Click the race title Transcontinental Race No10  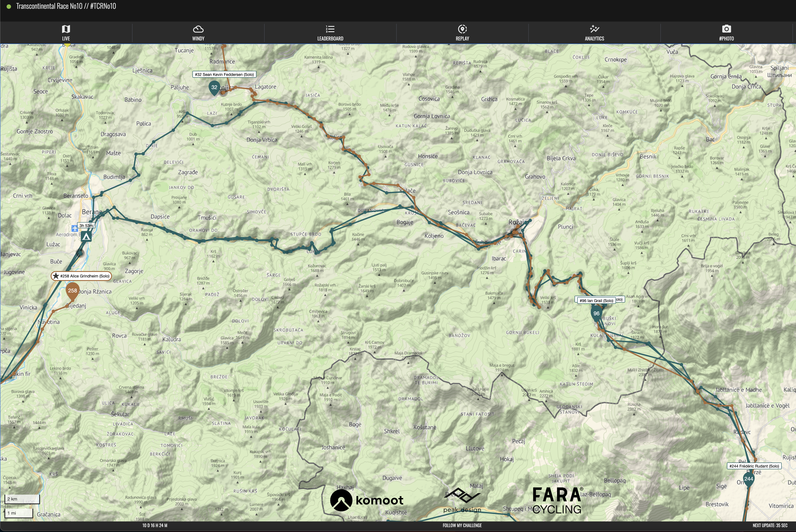(66, 6)
